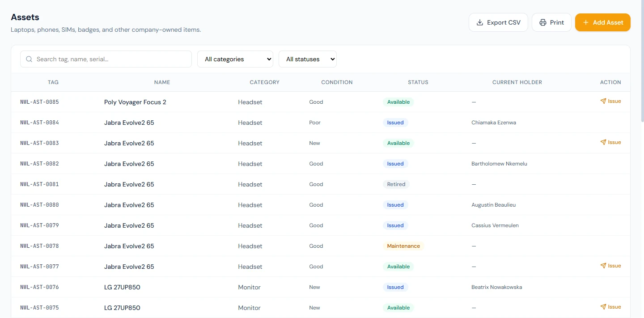
Task: Click paper-plane icon for NWL-AST-0075
Action: pos(603,307)
